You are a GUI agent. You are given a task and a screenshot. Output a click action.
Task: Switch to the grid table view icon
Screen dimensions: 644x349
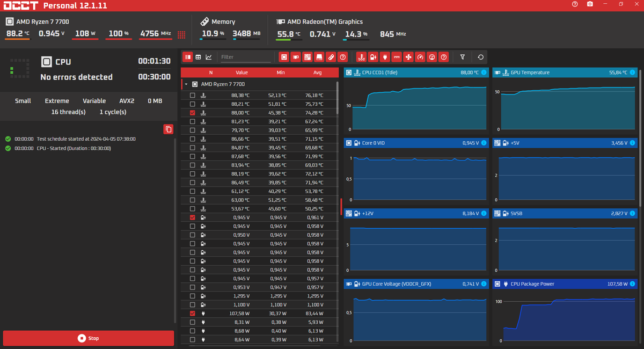point(198,57)
